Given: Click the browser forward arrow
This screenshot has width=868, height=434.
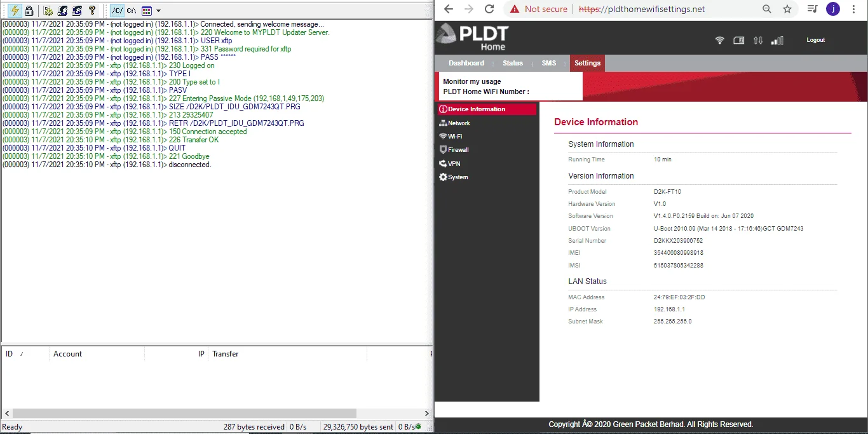Looking at the screenshot, I should tap(469, 9).
